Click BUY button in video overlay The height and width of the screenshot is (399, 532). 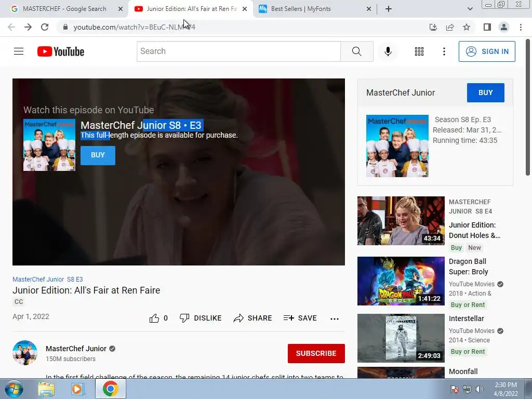coord(98,155)
